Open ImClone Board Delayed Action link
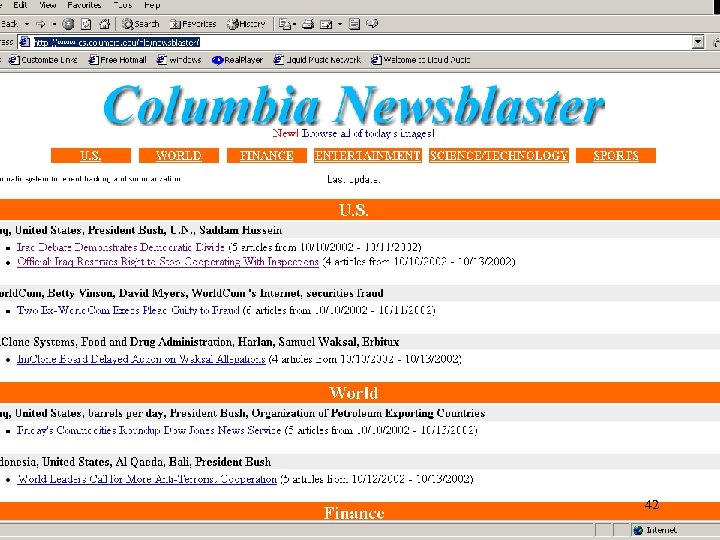 tap(141, 359)
